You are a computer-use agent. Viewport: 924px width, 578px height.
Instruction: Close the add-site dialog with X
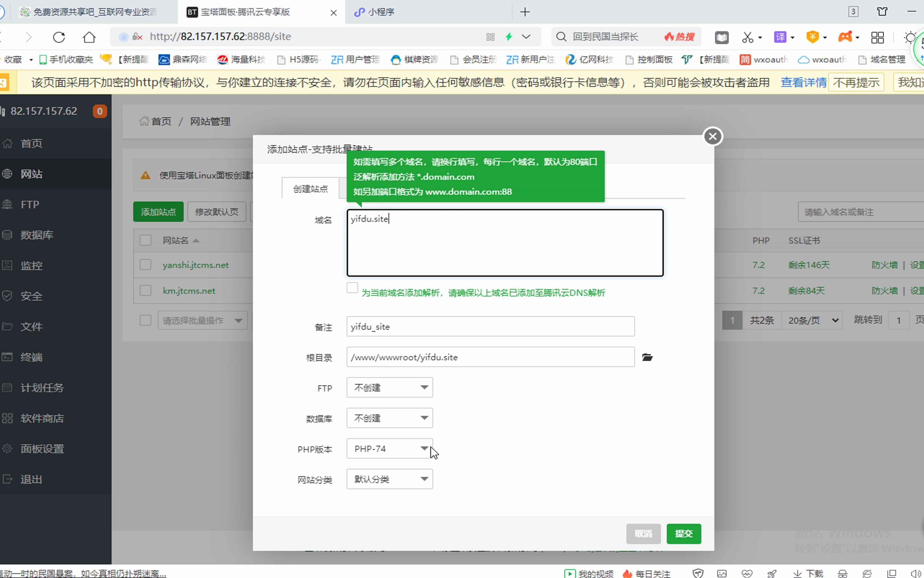(713, 136)
